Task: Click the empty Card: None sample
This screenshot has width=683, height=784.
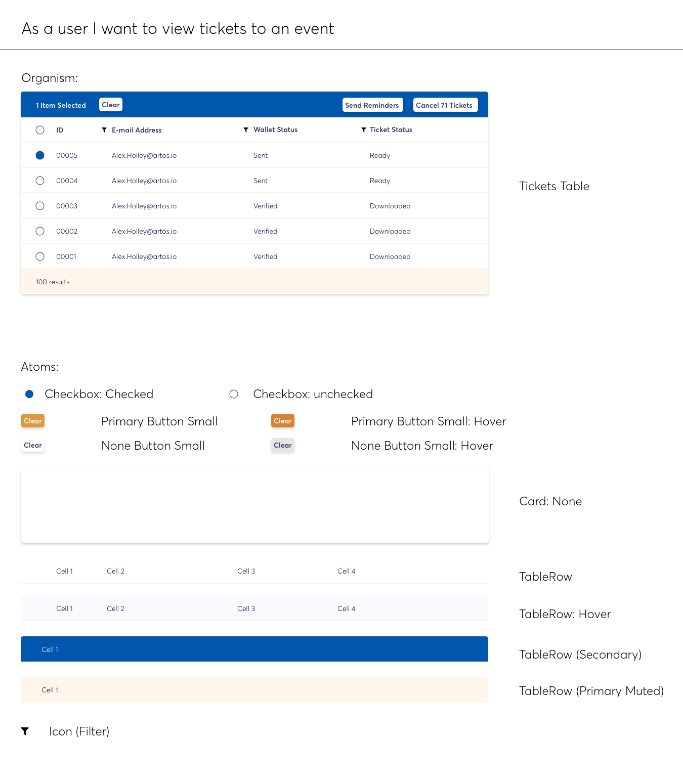Action: point(255,505)
